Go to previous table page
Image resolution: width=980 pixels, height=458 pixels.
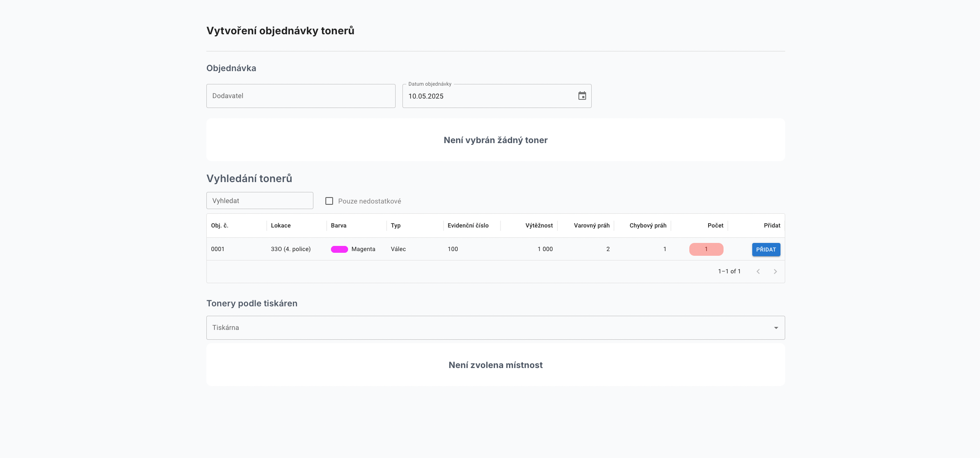point(758,271)
